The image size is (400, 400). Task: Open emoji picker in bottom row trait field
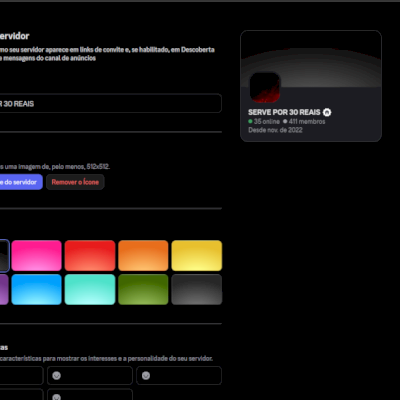coord(57,397)
